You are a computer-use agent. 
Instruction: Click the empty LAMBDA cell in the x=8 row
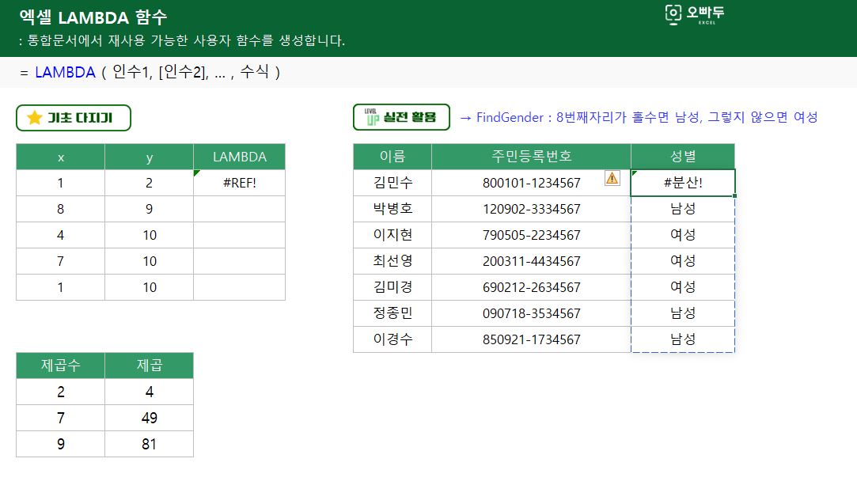point(240,209)
